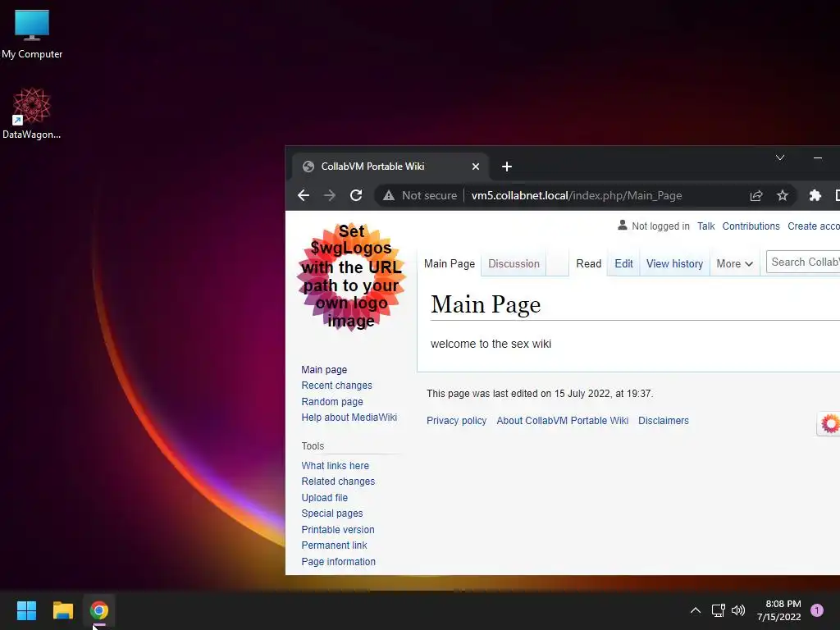Click the taskbar clock and date

pyautogui.click(x=779, y=610)
